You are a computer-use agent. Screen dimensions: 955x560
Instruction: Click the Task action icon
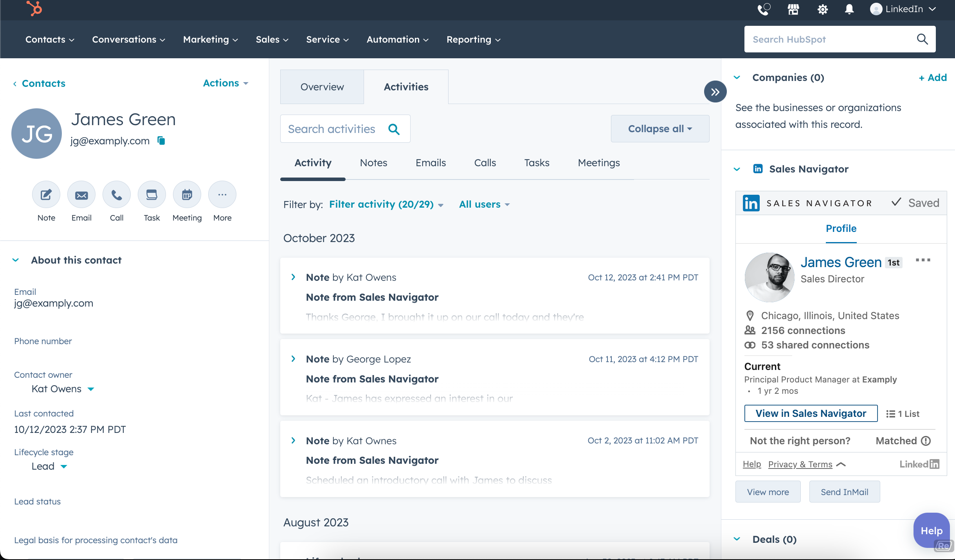(152, 194)
